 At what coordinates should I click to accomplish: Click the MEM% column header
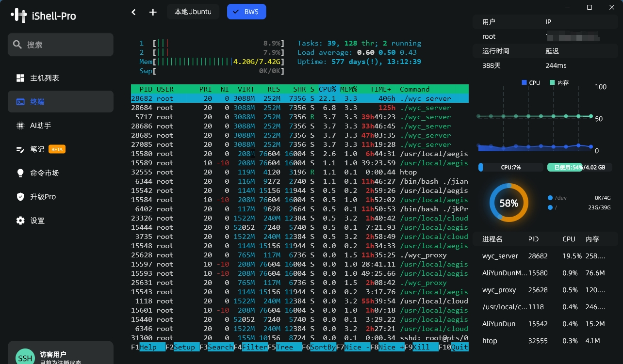(348, 89)
